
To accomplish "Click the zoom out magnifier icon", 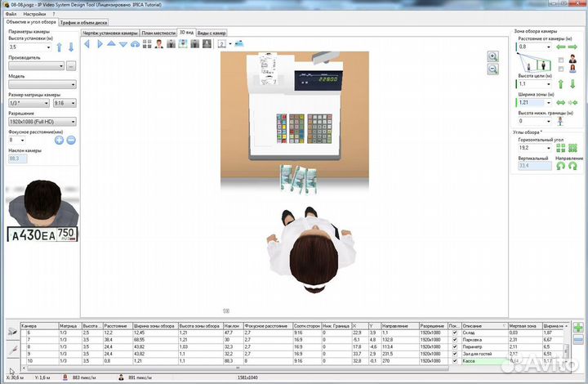I will pos(493,70).
